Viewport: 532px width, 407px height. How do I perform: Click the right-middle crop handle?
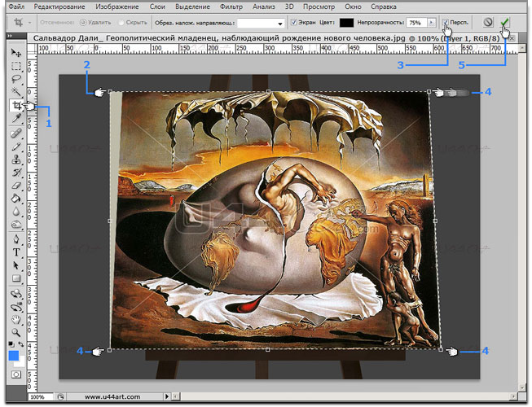[435, 221]
